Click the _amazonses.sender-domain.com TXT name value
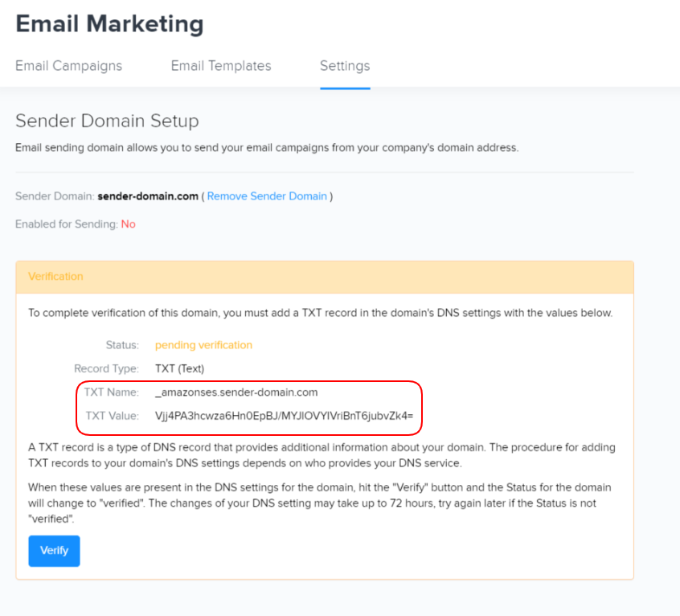Image resolution: width=680 pixels, height=616 pixels. pyautogui.click(x=236, y=392)
